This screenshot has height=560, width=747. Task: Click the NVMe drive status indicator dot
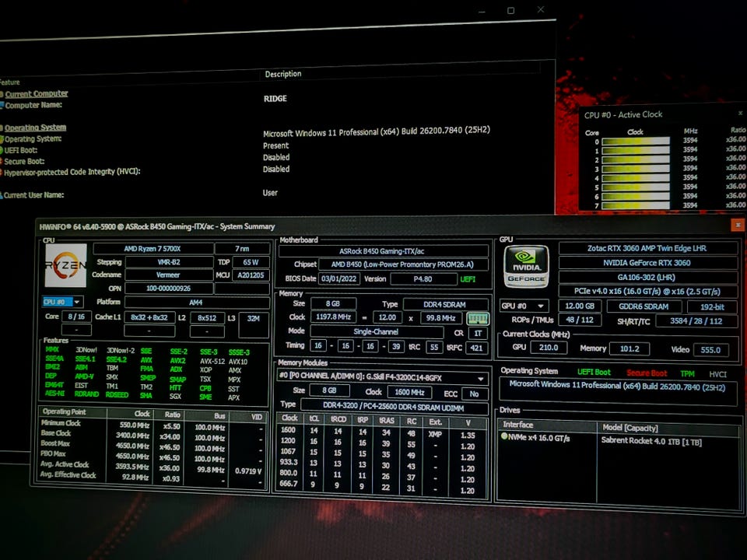(504, 436)
